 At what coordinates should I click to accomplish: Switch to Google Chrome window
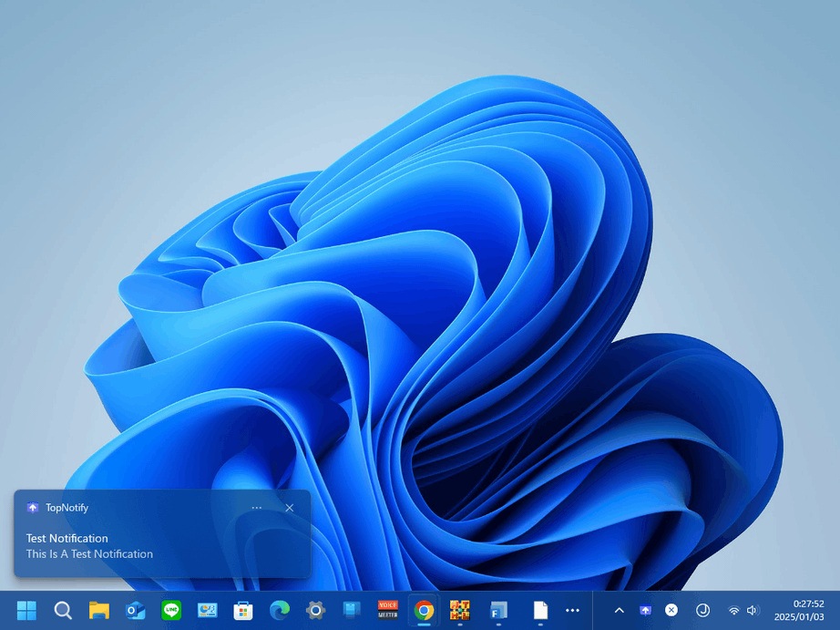point(424,610)
